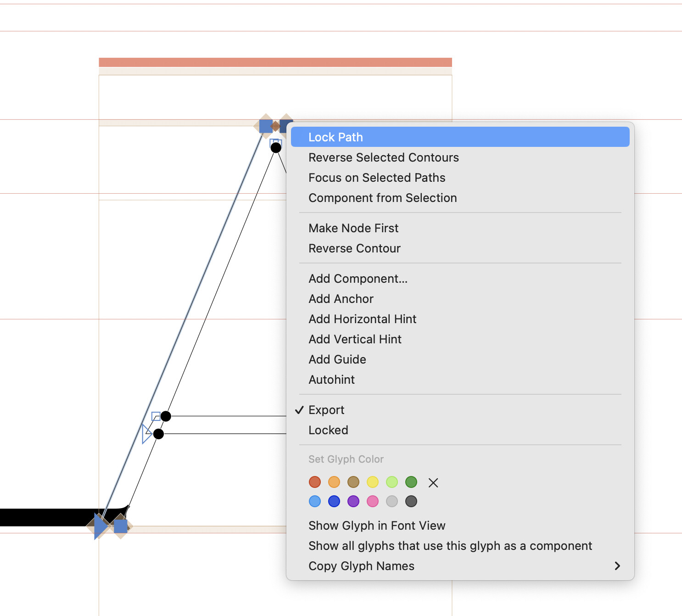Set glyph color to red swatch
The width and height of the screenshot is (682, 616).
tap(315, 482)
